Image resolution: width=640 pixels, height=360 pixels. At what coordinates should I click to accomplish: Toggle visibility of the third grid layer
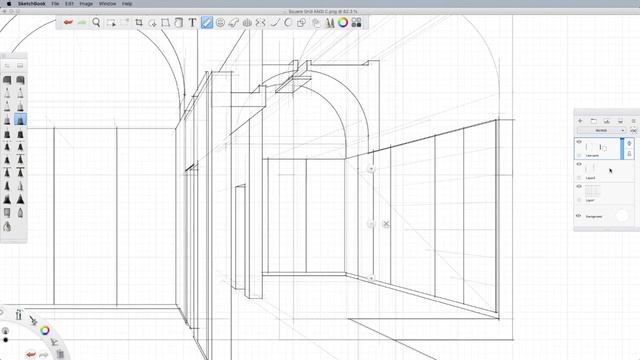(x=579, y=187)
